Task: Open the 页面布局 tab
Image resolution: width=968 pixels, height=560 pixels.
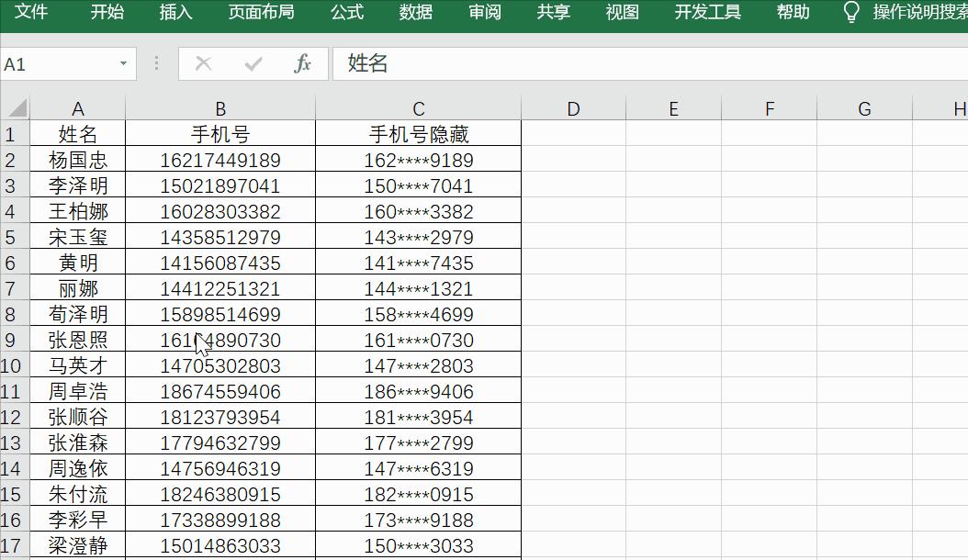Action: [x=261, y=13]
